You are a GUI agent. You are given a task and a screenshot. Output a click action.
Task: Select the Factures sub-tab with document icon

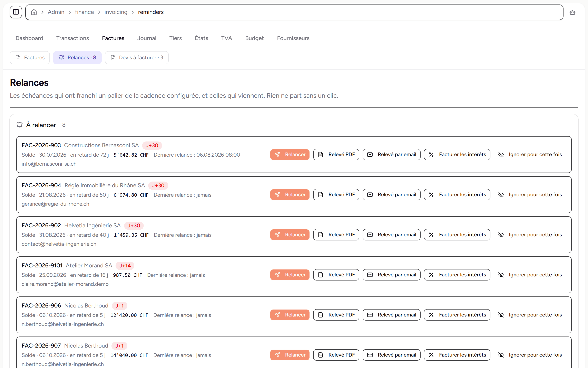click(30, 58)
